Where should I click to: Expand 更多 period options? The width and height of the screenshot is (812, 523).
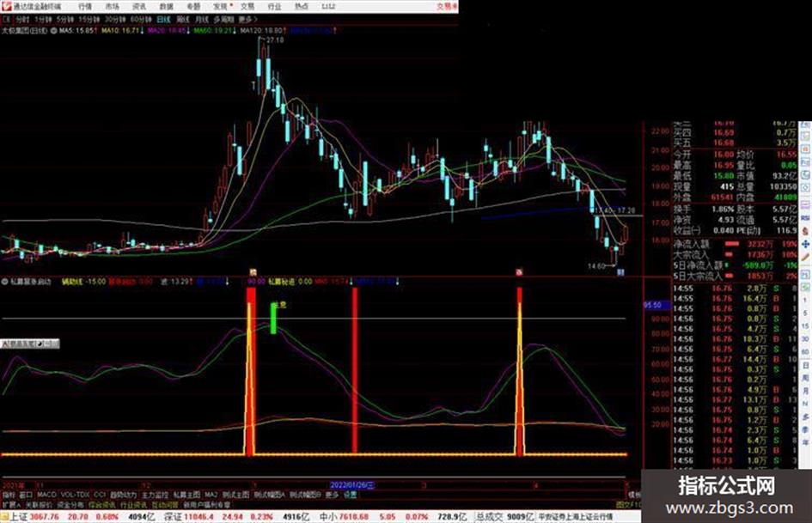(x=247, y=19)
